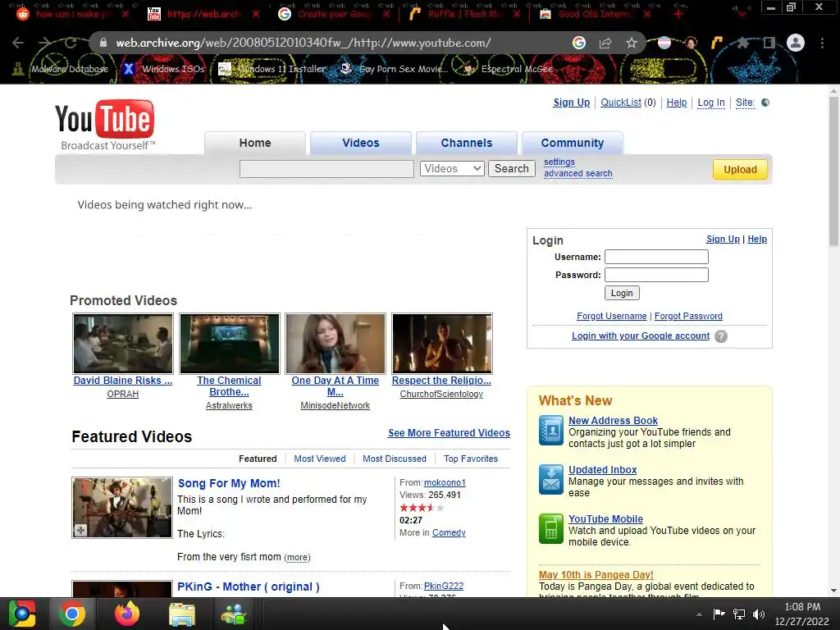The width and height of the screenshot is (840, 630).
Task: Open Chrome's three-dot menu
Action: click(822, 43)
